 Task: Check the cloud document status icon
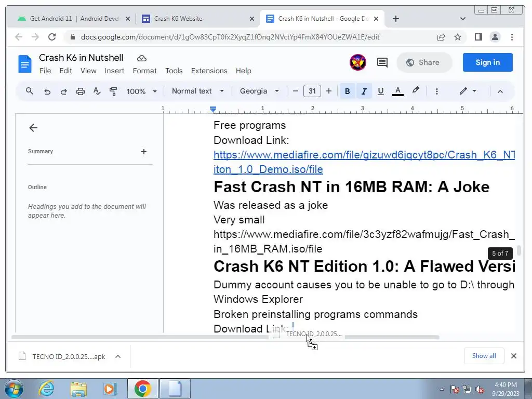142,58
